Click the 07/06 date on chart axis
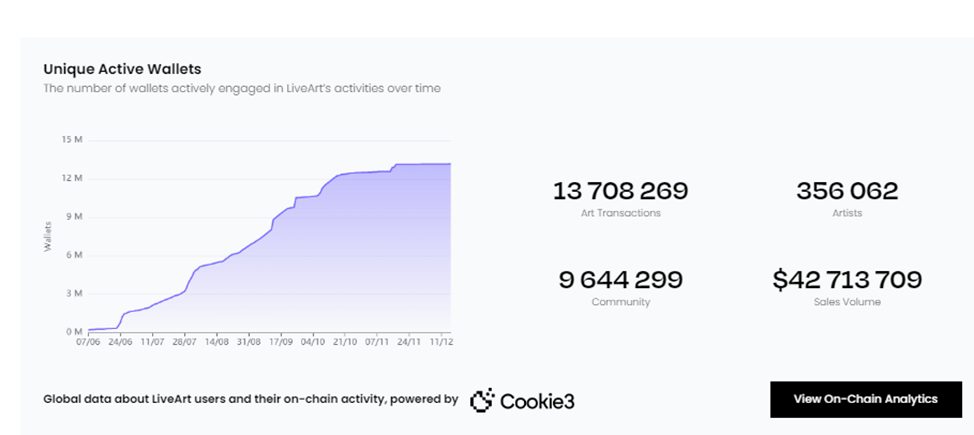The height and width of the screenshot is (435, 974). (87, 341)
